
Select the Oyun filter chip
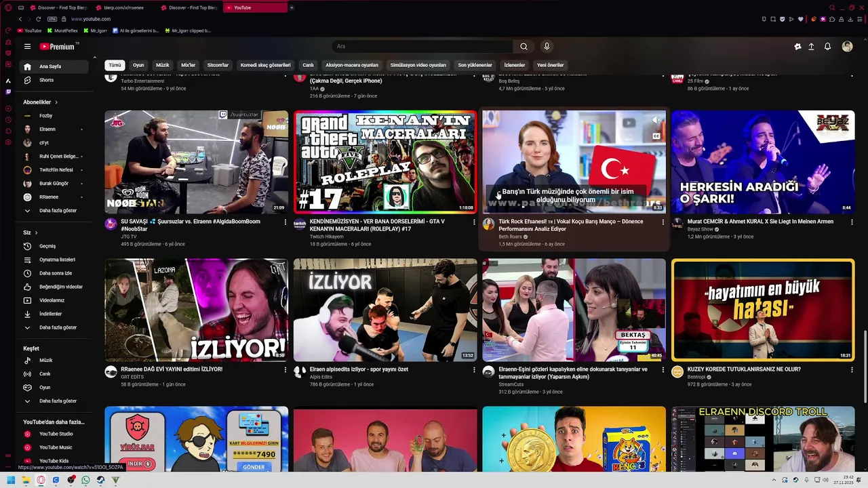(138, 65)
